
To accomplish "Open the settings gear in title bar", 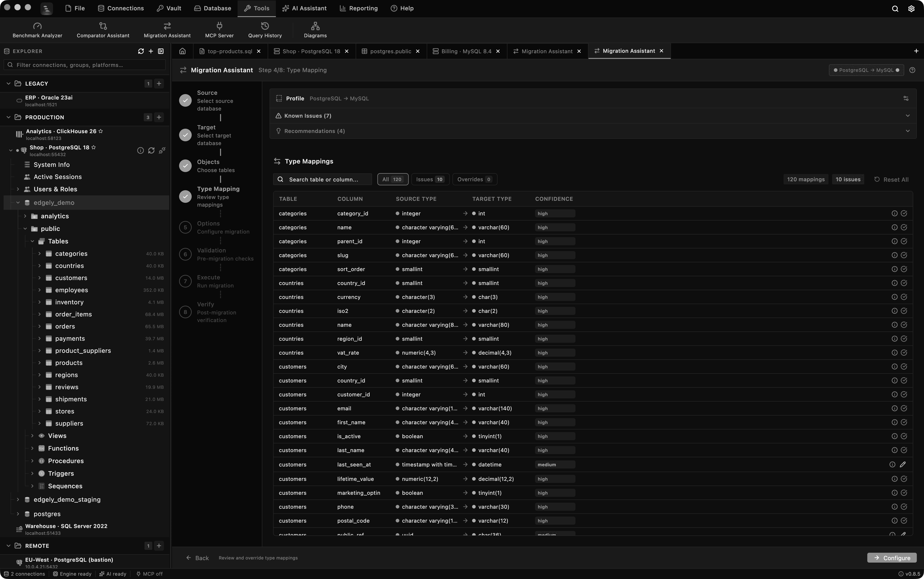I will [911, 9].
